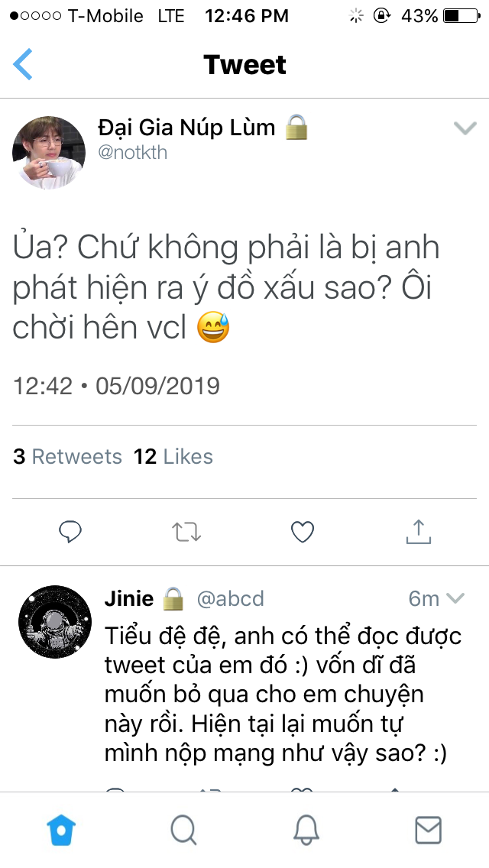Retweet the main tweet

186,531
